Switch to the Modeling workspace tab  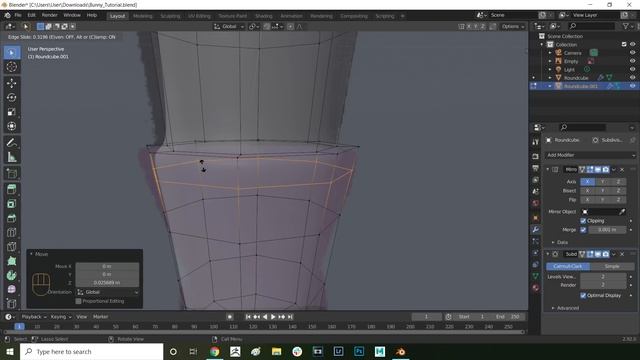pyautogui.click(x=142, y=16)
